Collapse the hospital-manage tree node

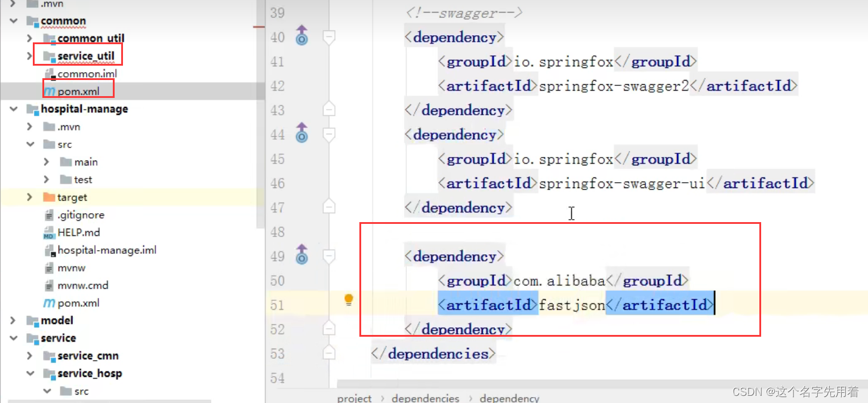click(x=13, y=109)
